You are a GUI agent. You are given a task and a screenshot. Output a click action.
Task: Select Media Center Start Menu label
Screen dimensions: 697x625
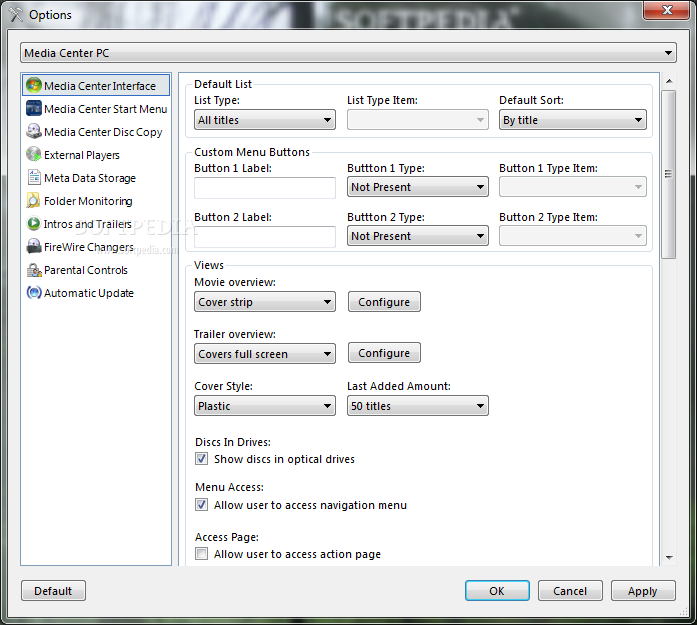point(106,109)
